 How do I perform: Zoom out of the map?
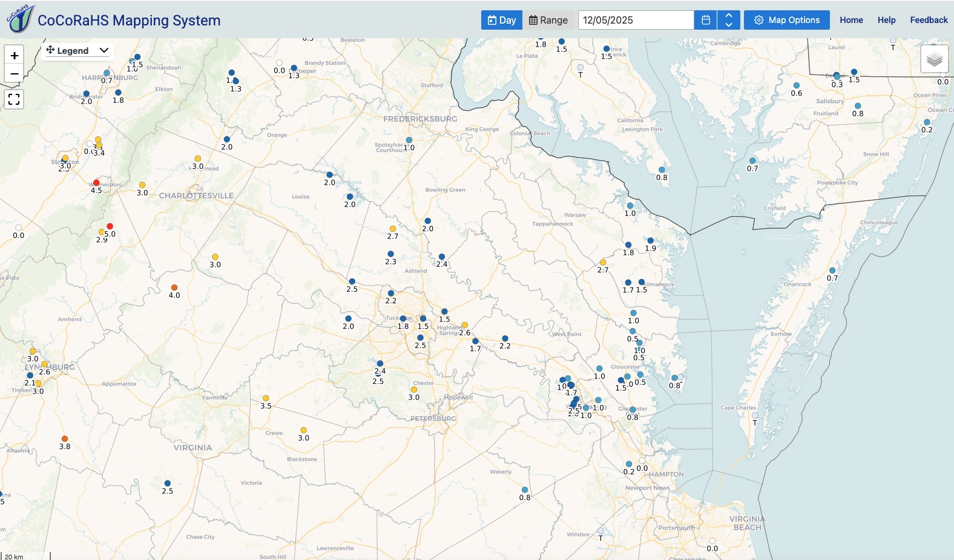pyautogui.click(x=15, y=74)
